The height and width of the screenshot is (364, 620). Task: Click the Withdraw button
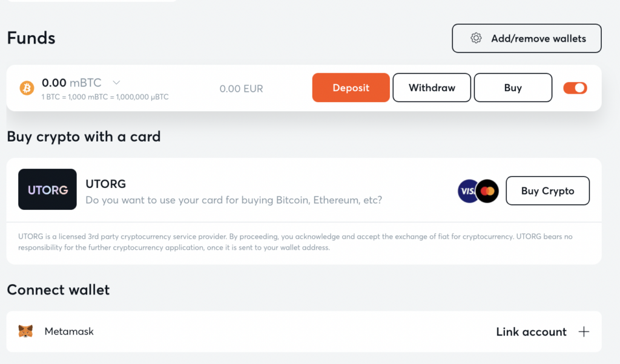pos(432,88)
